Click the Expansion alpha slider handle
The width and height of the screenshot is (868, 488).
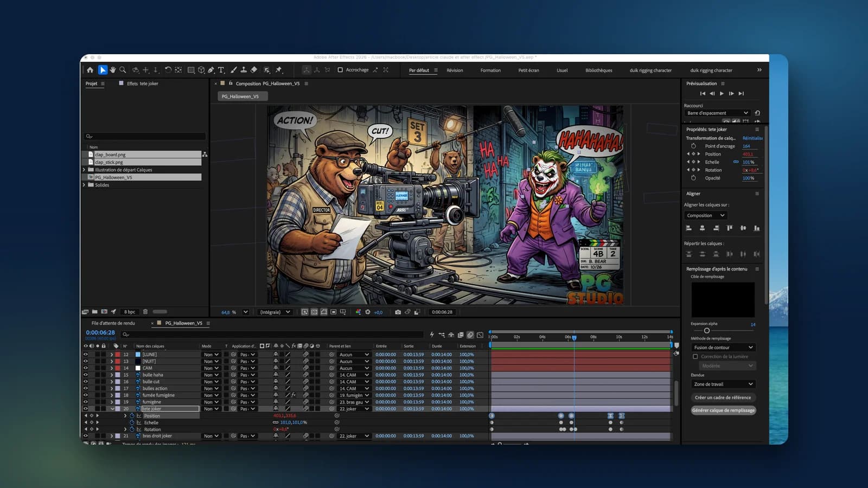(x=706, y=331)
